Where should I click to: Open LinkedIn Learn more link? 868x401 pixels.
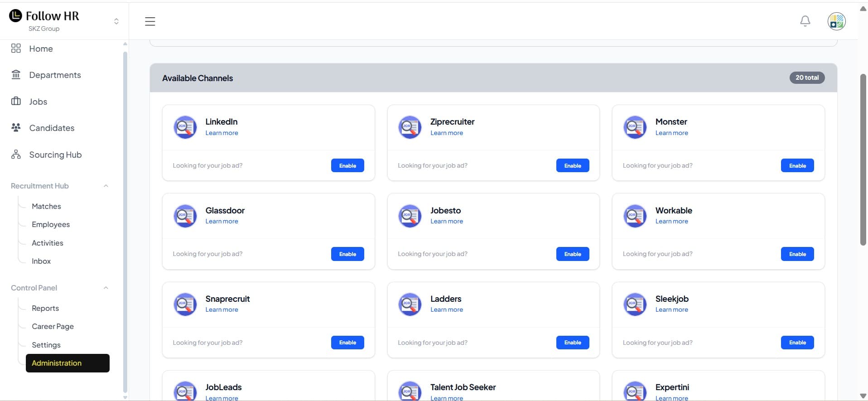pos(222,133)
